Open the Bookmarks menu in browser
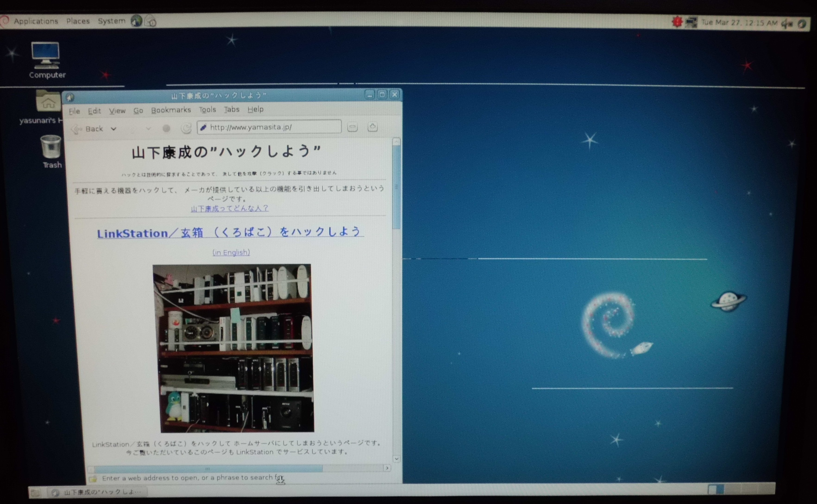This screenshot has height=504, width=817. tap(171, 110)
